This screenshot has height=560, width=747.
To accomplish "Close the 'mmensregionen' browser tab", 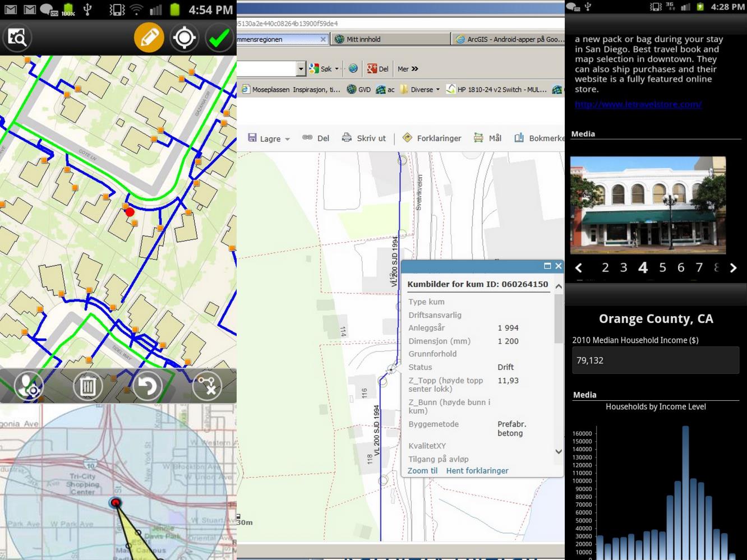I will [323, 39].
